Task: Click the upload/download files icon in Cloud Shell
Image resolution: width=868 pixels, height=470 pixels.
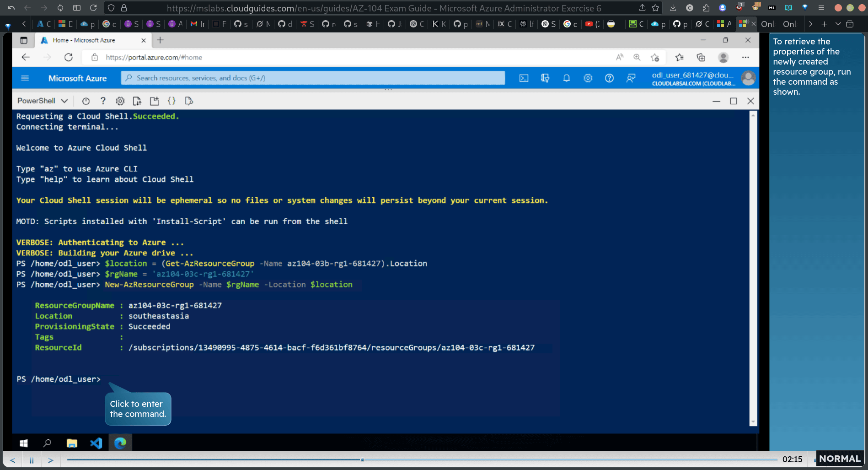Action: [137, 101]
